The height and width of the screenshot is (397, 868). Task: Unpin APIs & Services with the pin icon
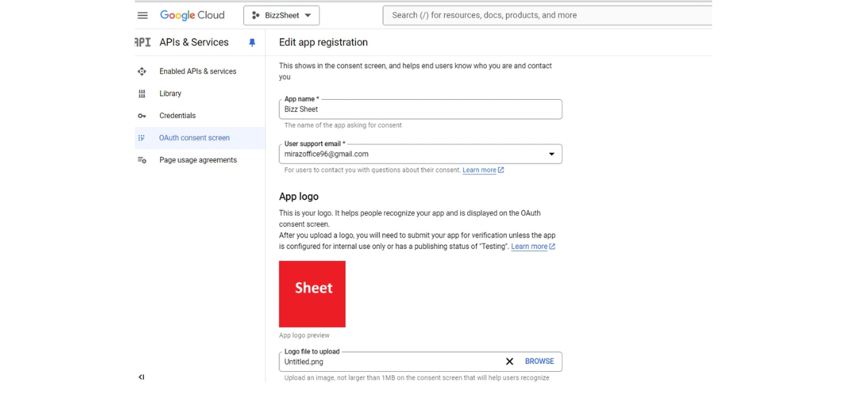pyautogui.click(x=252, y=43)
